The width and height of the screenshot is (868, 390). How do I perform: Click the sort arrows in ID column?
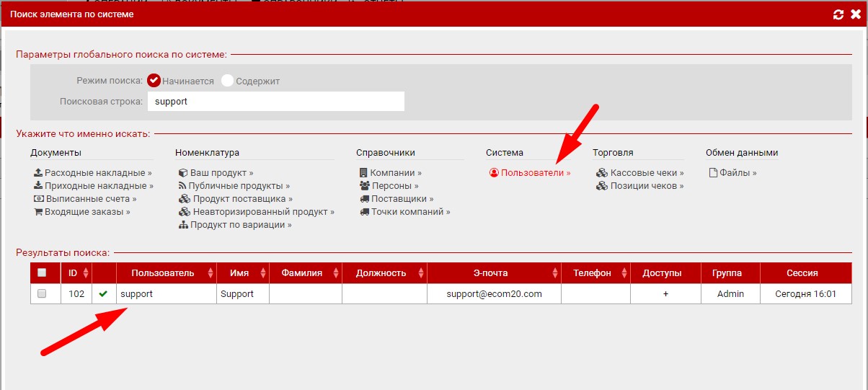[87, 273]
